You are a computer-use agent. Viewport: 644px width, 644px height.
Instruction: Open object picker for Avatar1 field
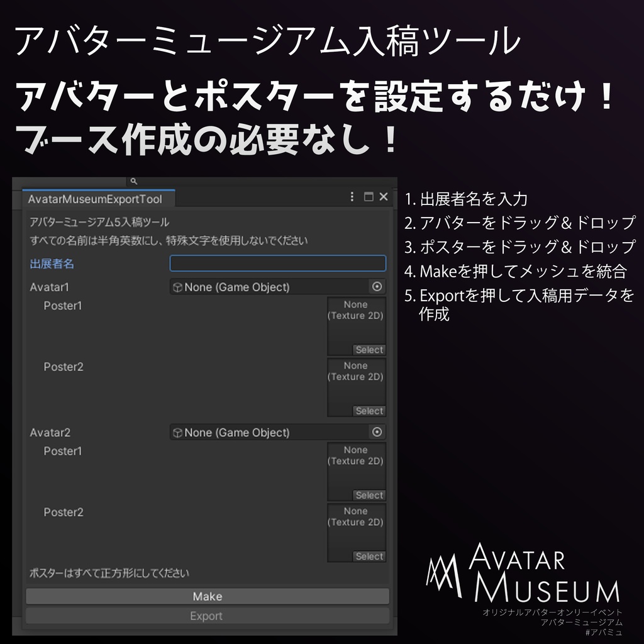click(377, 287)
